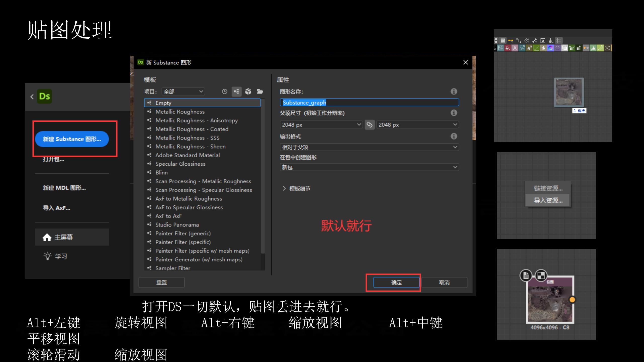The image size is (644, 362).
Task: Click the 重置 button
Action: [162, 283]
